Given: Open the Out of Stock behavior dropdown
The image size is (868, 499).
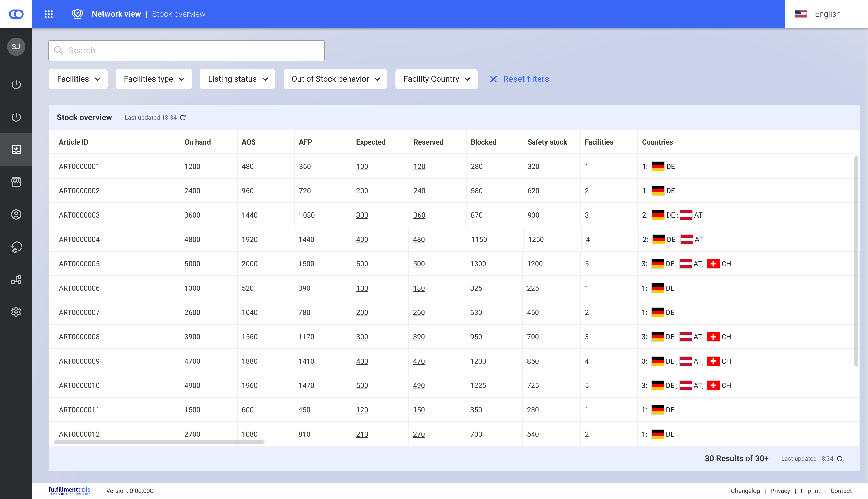Looking at the screenshot, I should point(335,79).
